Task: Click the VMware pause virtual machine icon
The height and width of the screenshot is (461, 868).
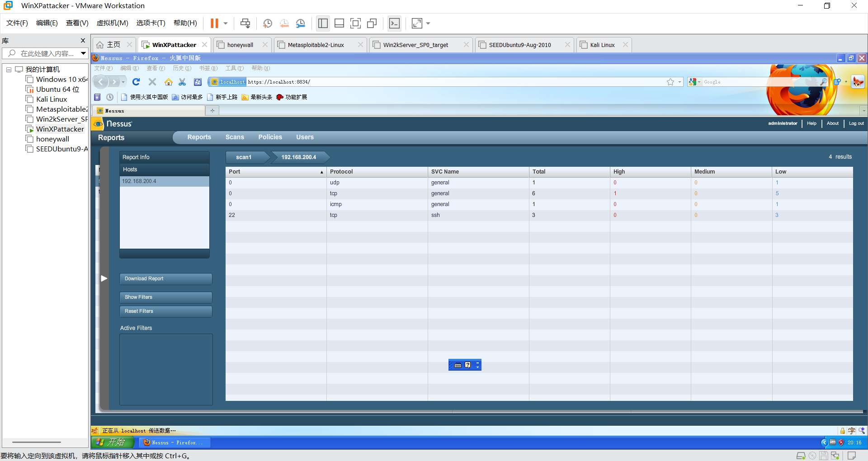Action: (x=214, y=23)
